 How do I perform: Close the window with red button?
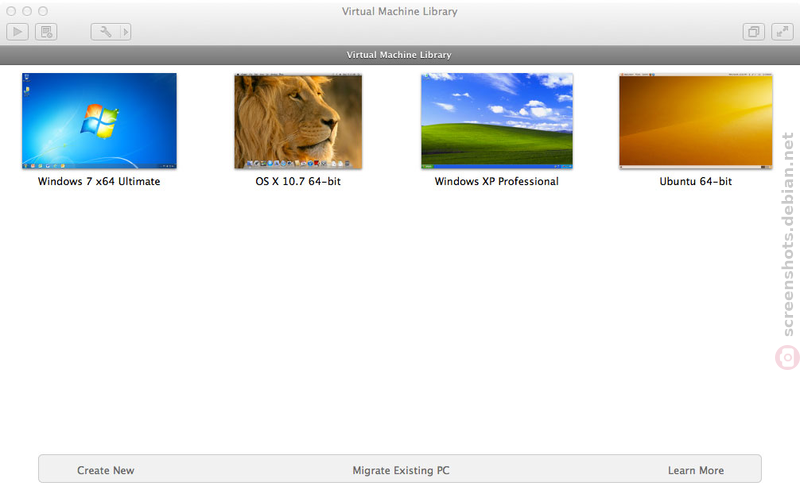pyautogui.click(x=11, y=11)
